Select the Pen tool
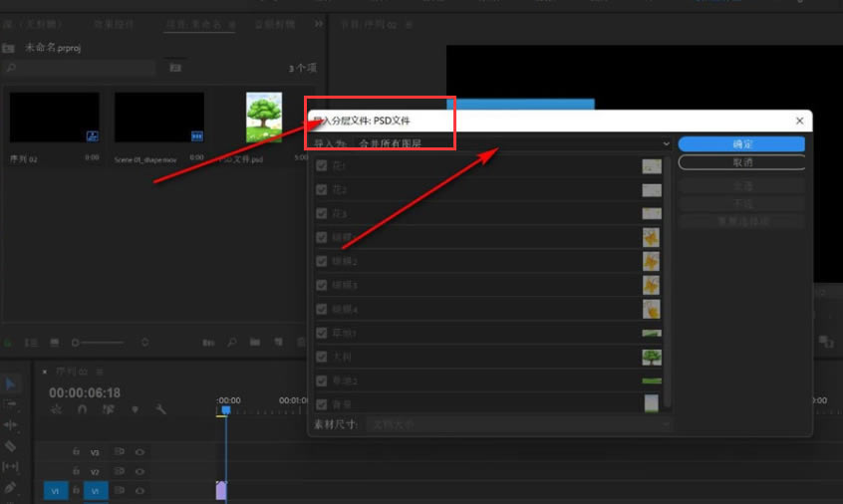 click(10, 487)
